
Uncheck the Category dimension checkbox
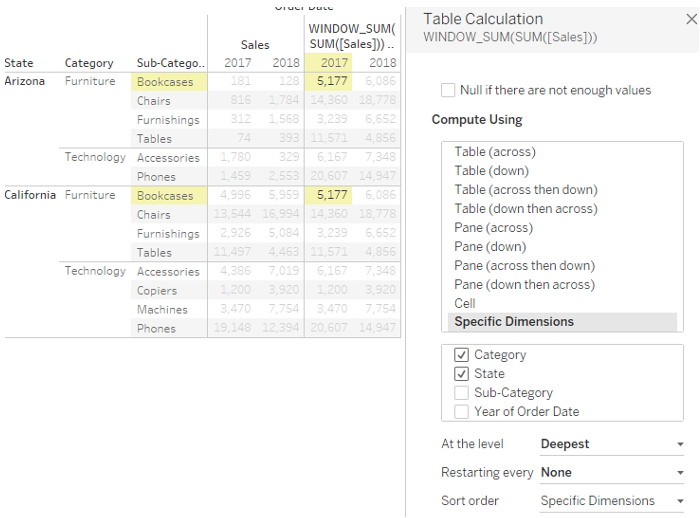[x=461, y=355]
